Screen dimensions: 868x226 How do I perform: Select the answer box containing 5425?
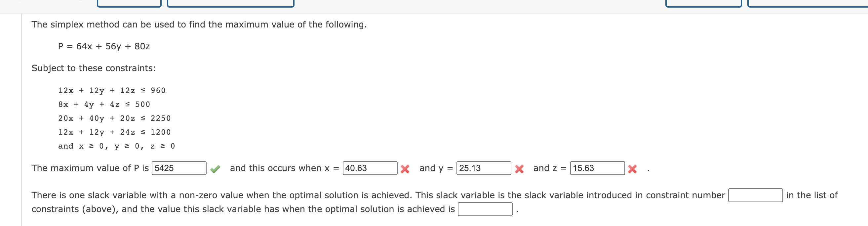pyautogui.click(x=179, y=168)
